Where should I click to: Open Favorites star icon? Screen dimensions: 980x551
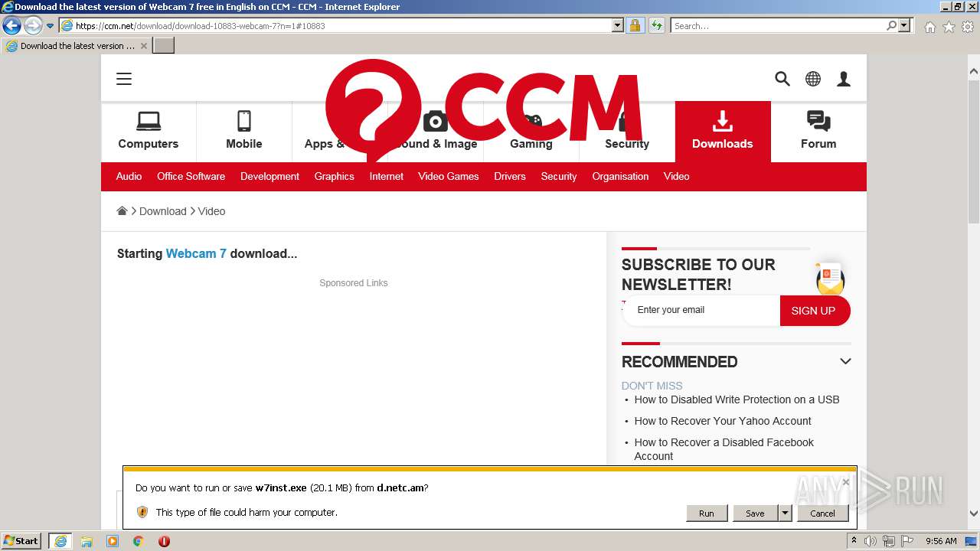click(x=949, y=27)
